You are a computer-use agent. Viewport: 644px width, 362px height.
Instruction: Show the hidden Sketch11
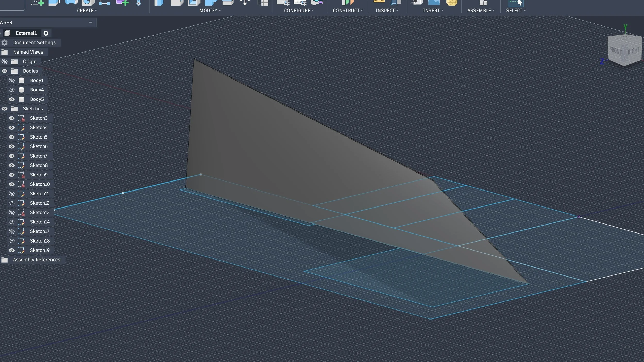[x=12, y=194]
